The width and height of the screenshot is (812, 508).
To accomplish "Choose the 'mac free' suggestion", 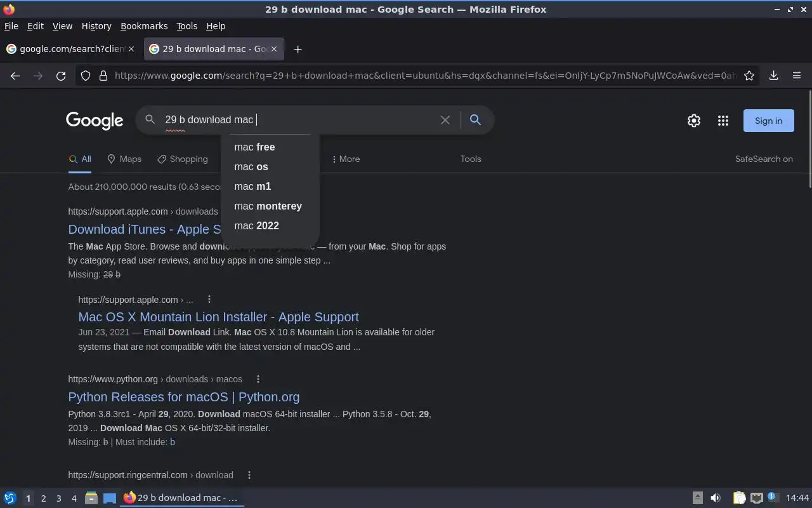I will 270,147.
